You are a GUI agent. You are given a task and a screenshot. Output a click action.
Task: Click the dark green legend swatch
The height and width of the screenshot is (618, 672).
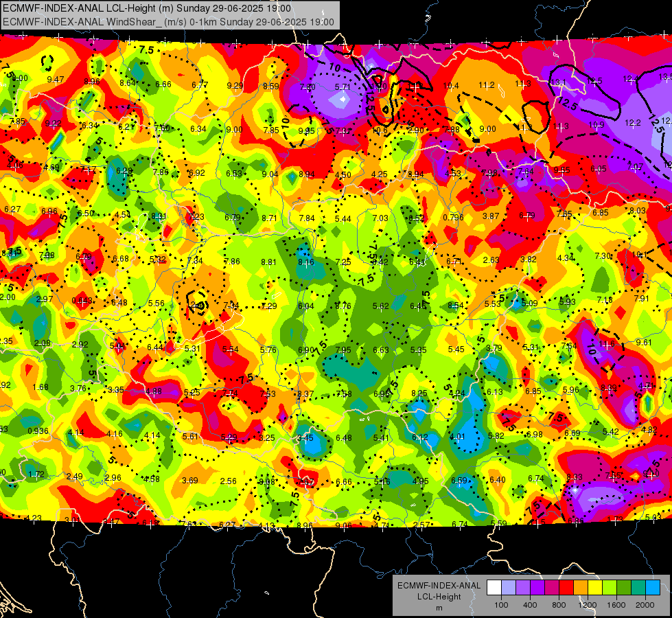[623, 588]
